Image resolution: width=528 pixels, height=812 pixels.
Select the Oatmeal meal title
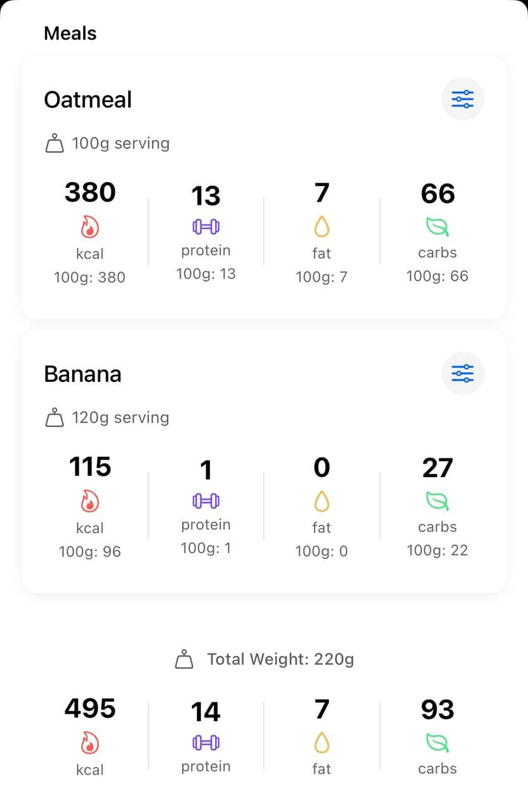click(88, 100)
